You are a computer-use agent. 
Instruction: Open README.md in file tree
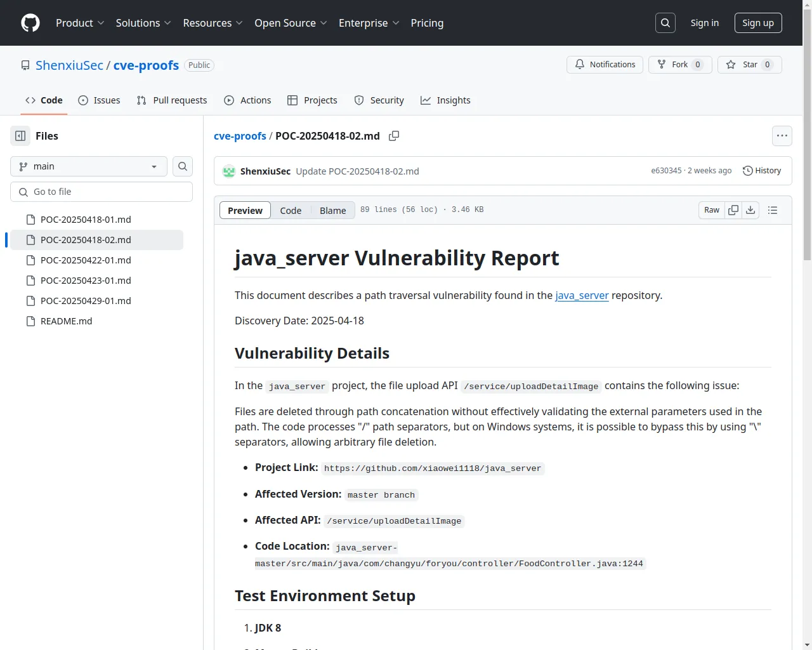click(x=96, y=321)
